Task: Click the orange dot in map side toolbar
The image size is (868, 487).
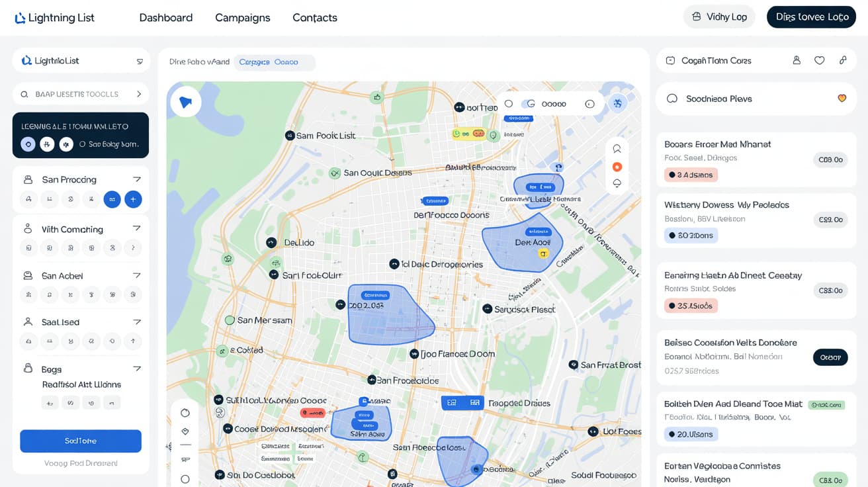Action: click(617, 167)
